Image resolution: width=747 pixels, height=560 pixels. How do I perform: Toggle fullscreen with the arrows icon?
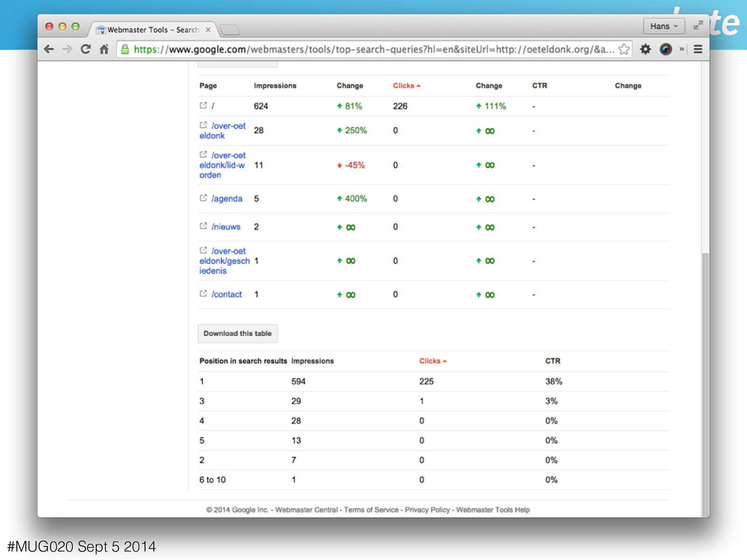point(698,26)
